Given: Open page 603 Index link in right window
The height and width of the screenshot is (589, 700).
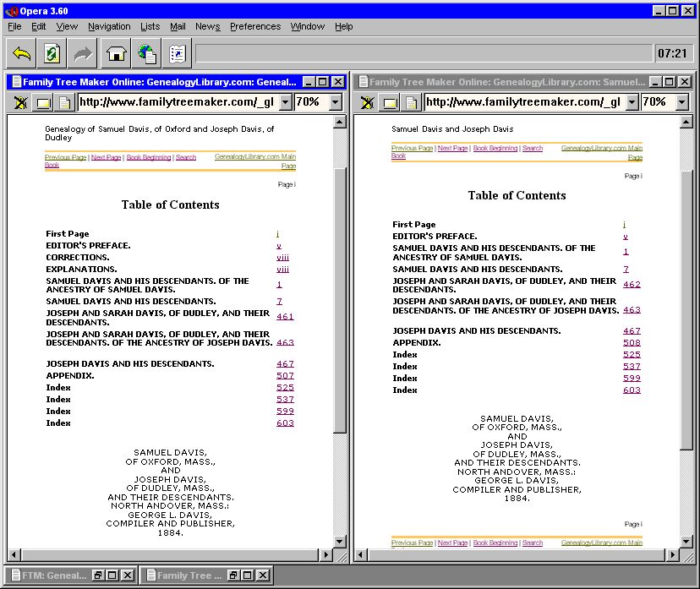Looking at the screenshot, I should (632, 390).
